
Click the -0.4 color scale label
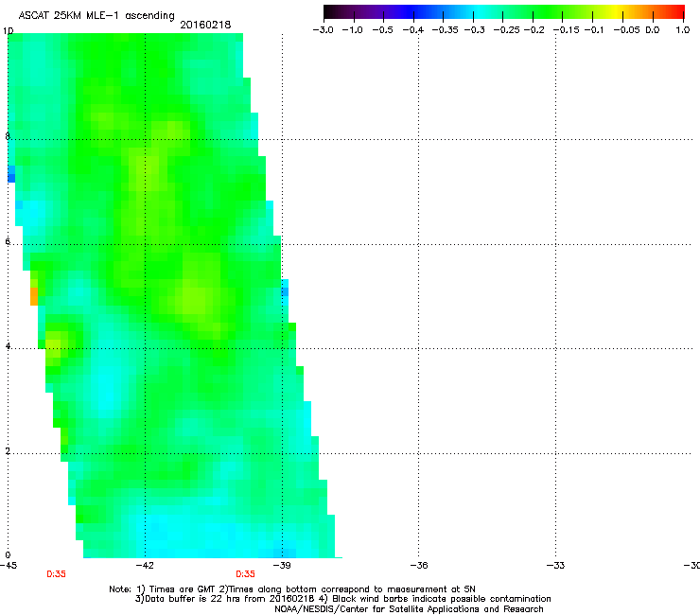[413, 30]
